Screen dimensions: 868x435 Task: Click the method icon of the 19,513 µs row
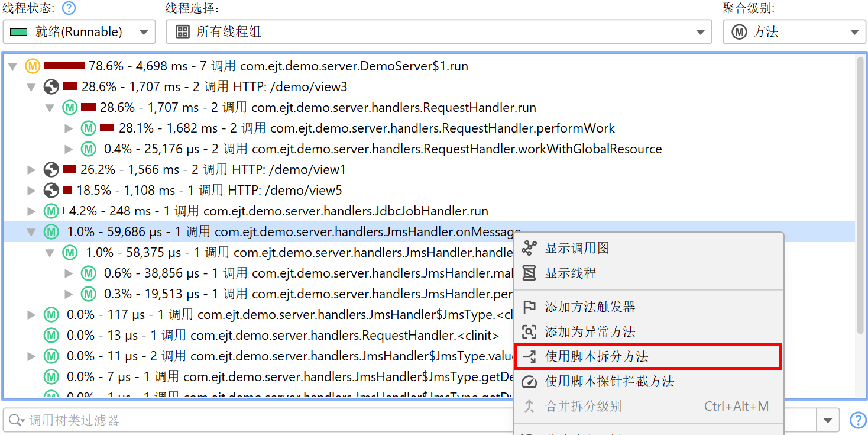click(89, 294)
